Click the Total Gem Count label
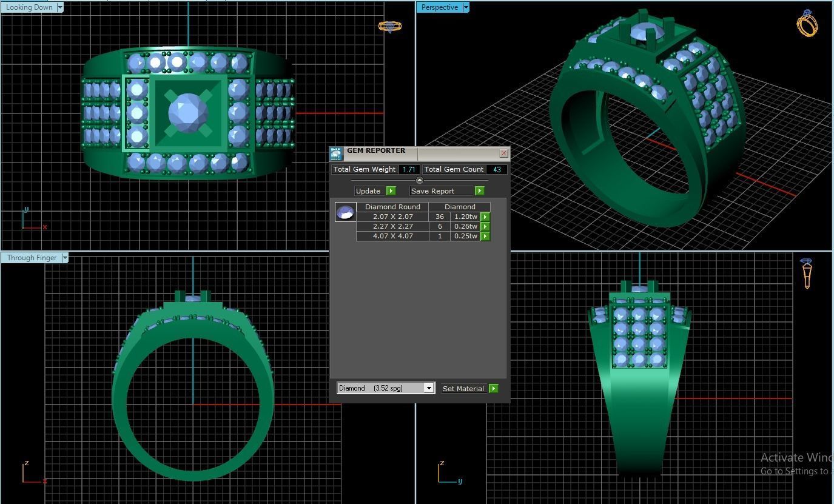 pyautogui.click(x=454, y=170)
